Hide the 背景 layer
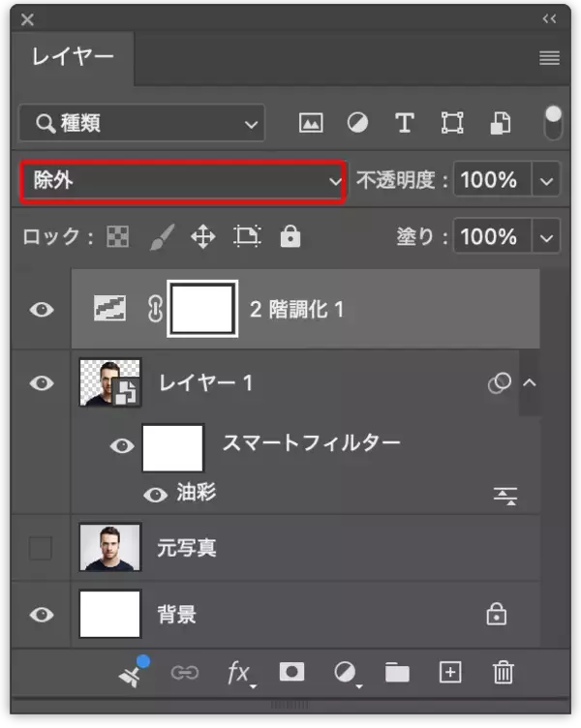 point(42,614)
